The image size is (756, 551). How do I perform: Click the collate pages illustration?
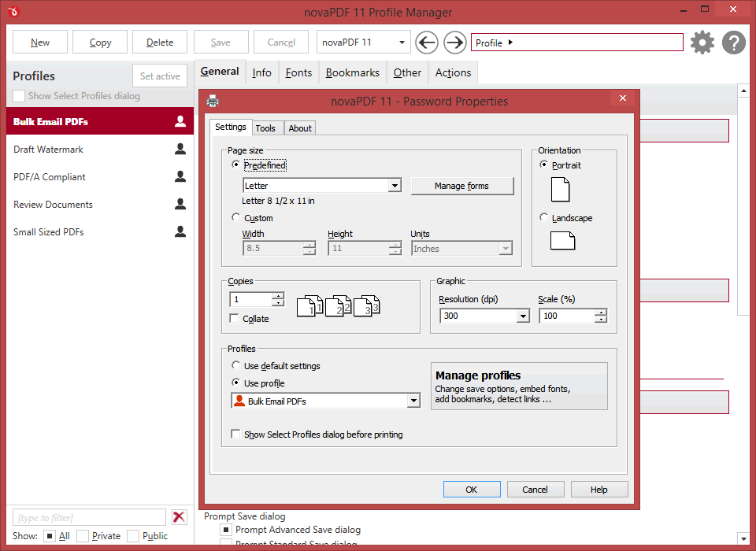(x=338, y=305)
